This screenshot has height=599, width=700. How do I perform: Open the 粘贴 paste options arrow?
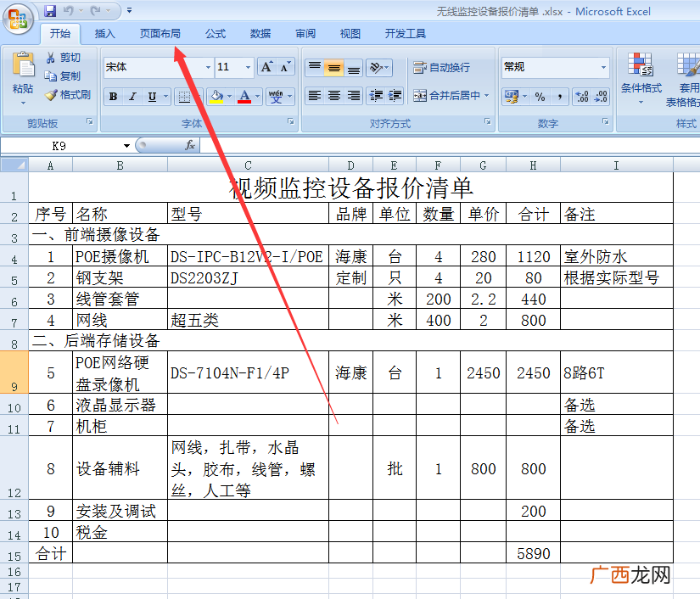(x=23, y=104)
